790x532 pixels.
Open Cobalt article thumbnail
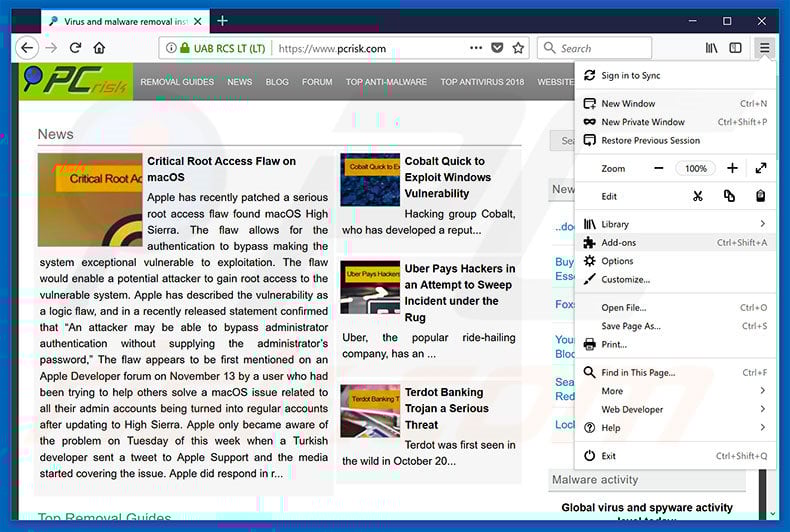click(370, 180)
